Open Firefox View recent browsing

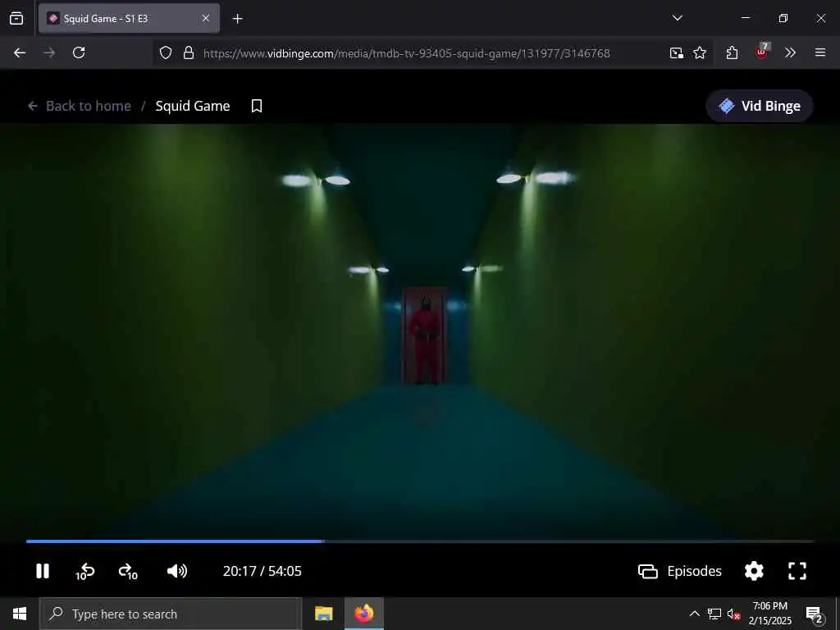[16, 18]
